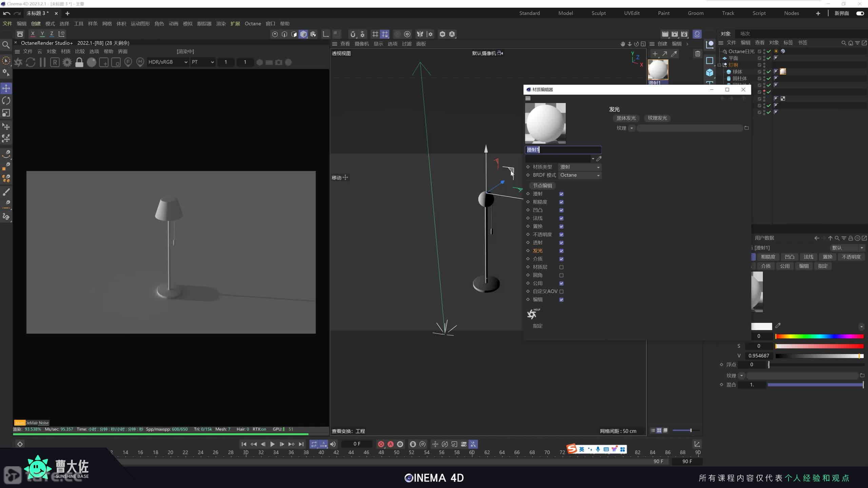Pause the Octane live render
The width and height of the screenshot is (868, 488).
[43, 62]
